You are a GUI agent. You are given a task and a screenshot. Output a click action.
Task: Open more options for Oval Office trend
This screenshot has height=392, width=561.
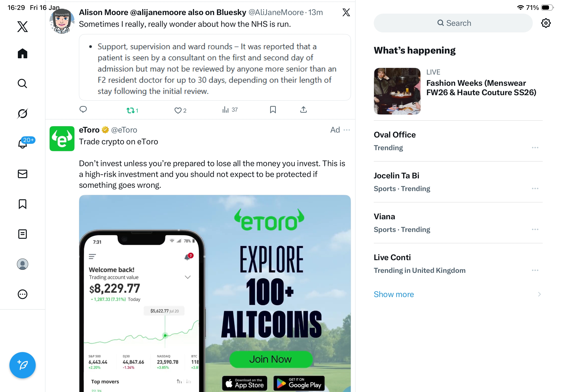point(535,148)
